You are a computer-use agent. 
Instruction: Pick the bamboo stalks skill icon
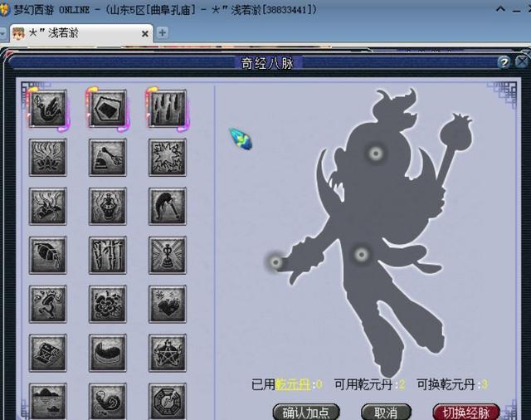tap(107, 255)
